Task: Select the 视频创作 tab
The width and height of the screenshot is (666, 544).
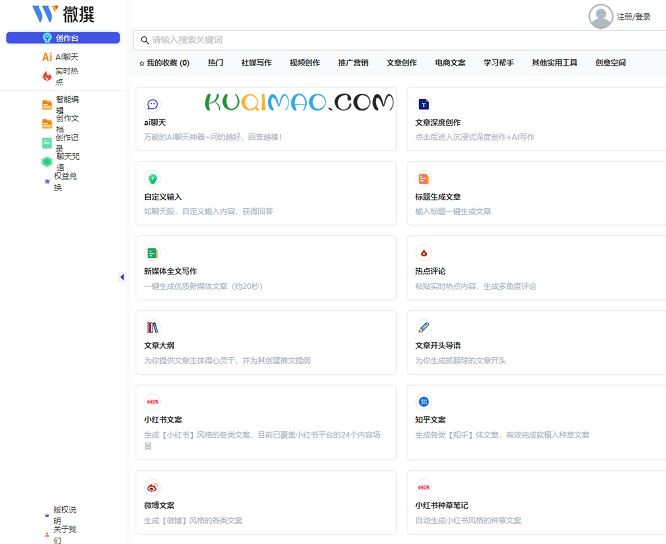Action: coord(305,63)
